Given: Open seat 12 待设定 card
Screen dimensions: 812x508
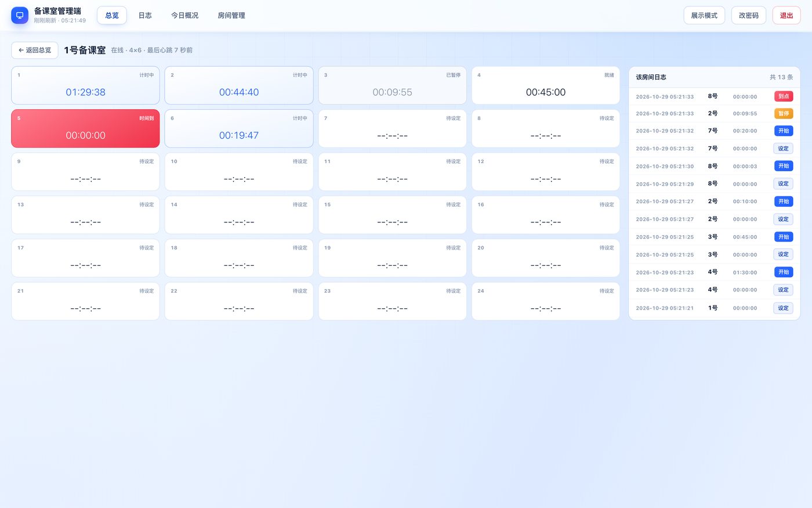Looking at the screenshot, I should point(546,172).
